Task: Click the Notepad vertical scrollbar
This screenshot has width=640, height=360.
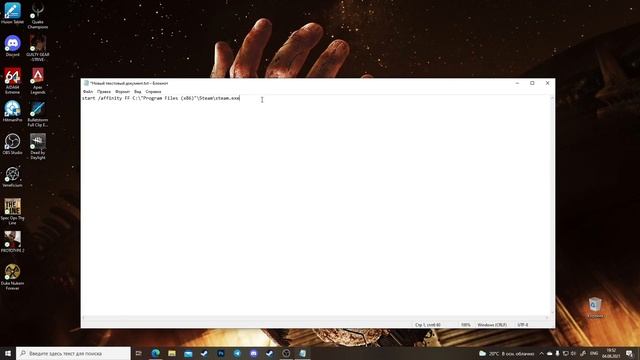Action: 553,205
